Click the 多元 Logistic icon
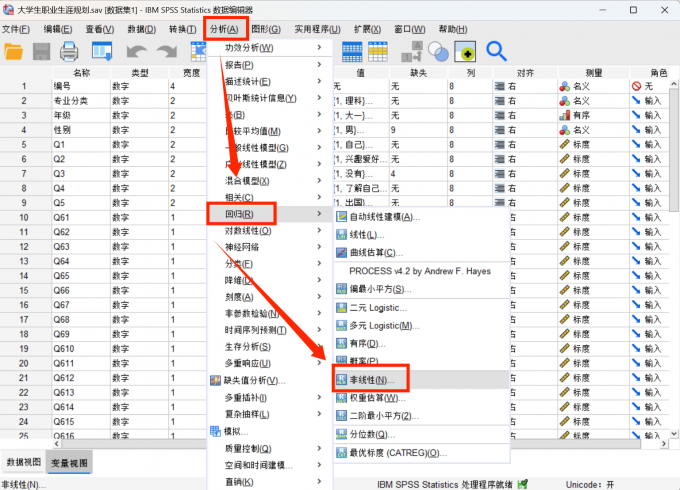Image resolution: width=680 pixels, height=490 pixels. (x=341, y=325)
